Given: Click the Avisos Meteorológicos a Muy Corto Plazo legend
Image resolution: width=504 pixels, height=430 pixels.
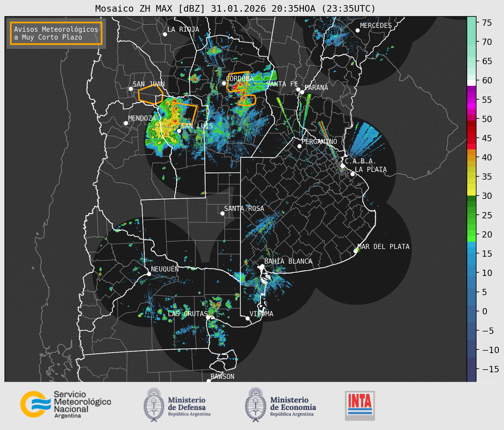Looking at the screenshot, I should pyautogui.click(x=56, y=33).
